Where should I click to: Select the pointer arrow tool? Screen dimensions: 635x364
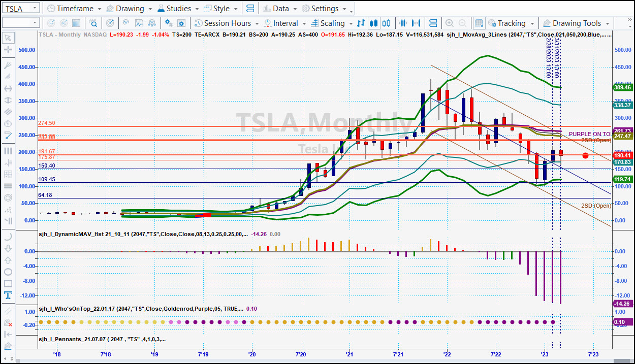[x=8, y=38]
